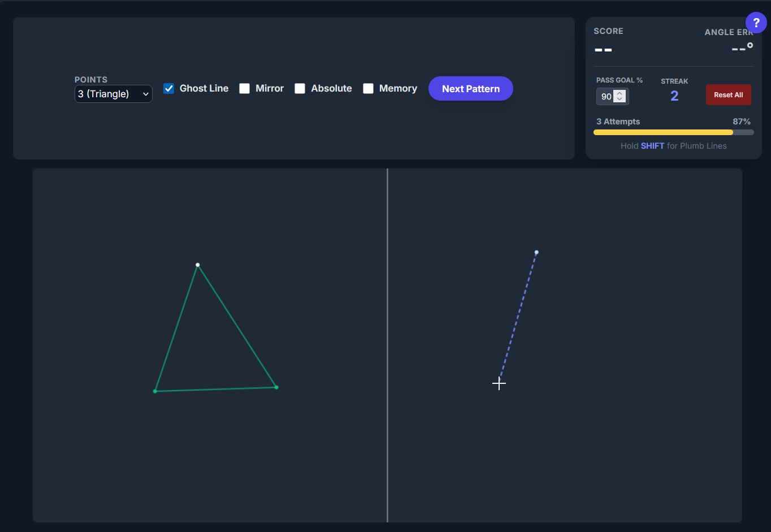Click the PASS GOAL % label
This screenshot has height=532, width=771.
tap(620, 80)
